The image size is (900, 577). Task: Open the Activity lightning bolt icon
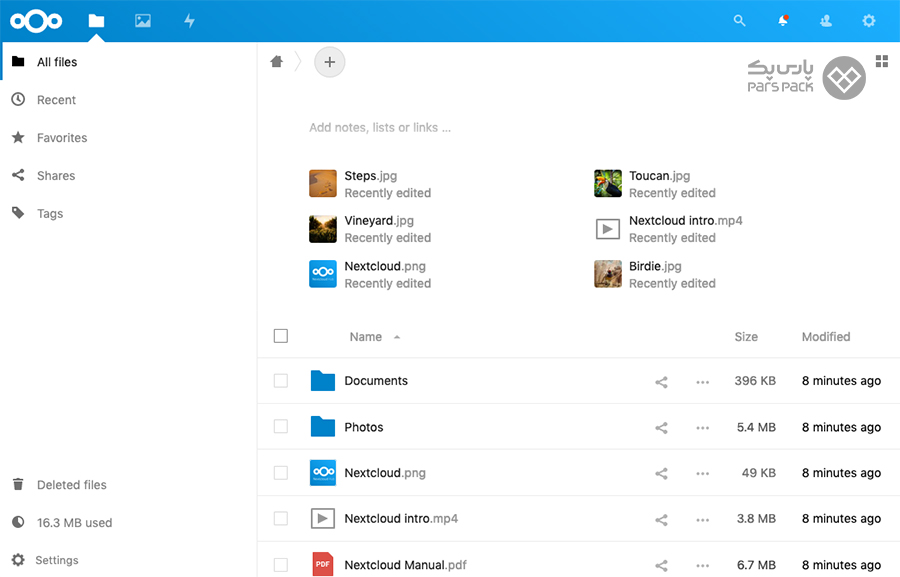coord(189,20)
